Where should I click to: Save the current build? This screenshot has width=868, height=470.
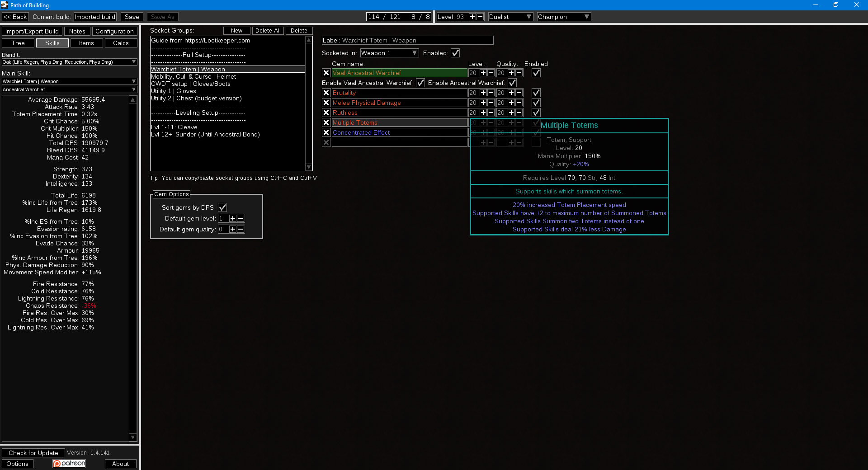[x=132, y=17]
